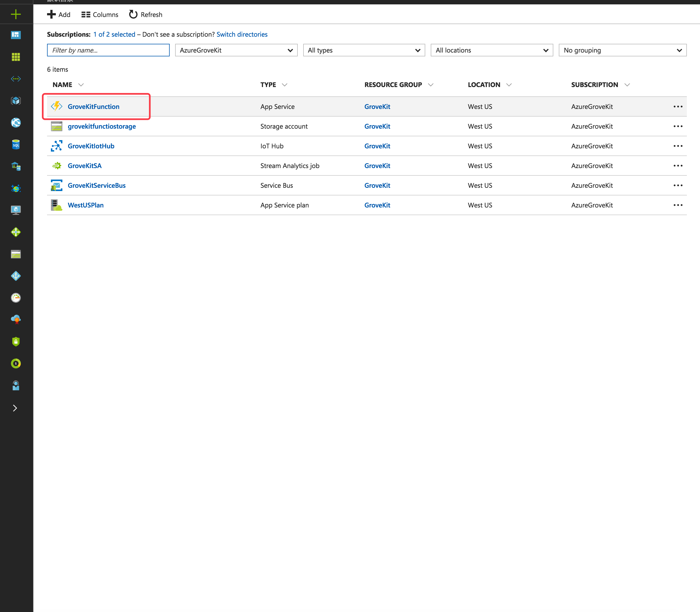Click the Refresh toolbar button
The height and width of the screenshot is (612, 700).
146,15
